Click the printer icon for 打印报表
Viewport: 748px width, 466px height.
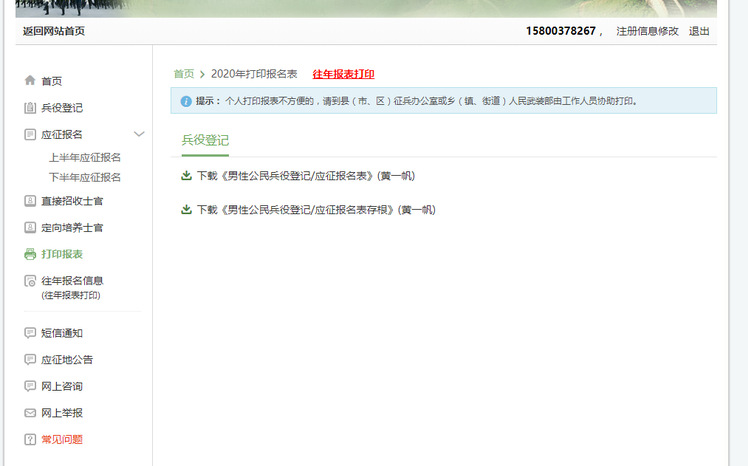point(30,254)
